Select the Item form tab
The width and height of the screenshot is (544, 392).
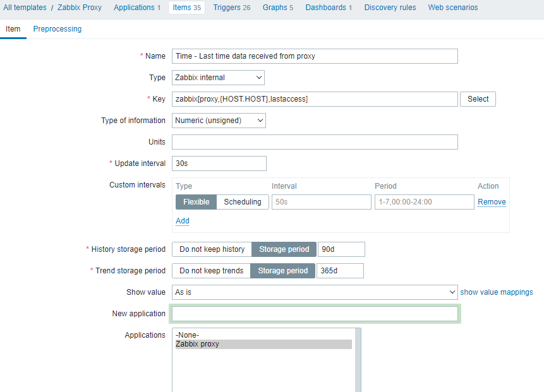click(13, 29)
